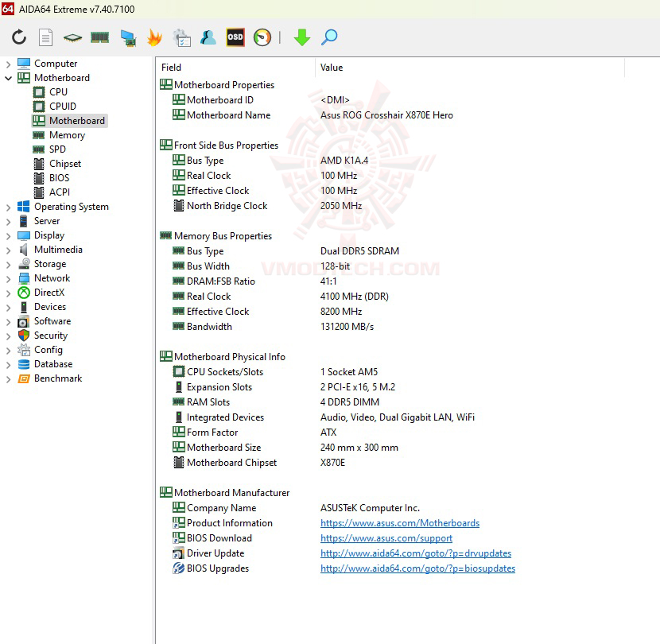Click the Benchmark category icon
Viewport: 660px width, 644px height.
(24, 378)
